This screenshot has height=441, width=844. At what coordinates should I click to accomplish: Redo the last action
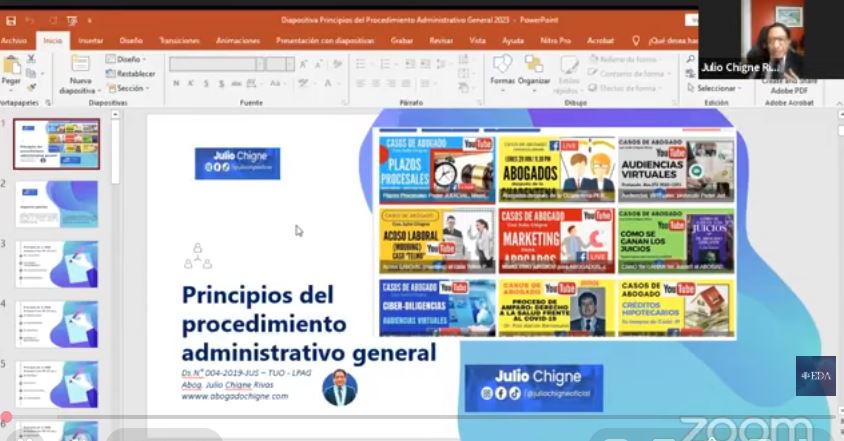53,20
